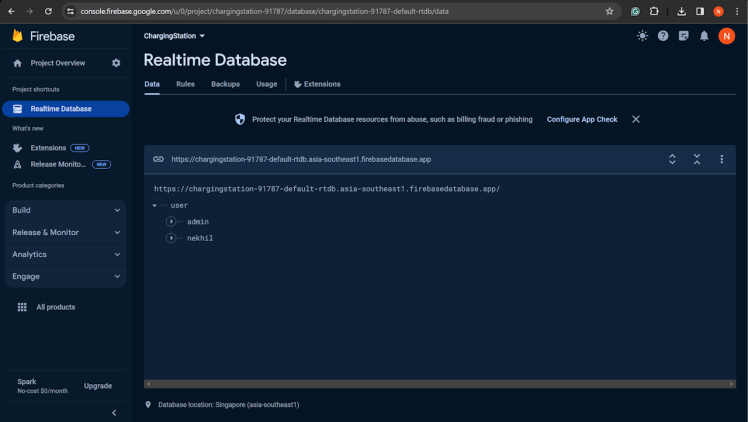Open the notifications bell icon
Screen dimensions: 748x422
tap(704, 36)
